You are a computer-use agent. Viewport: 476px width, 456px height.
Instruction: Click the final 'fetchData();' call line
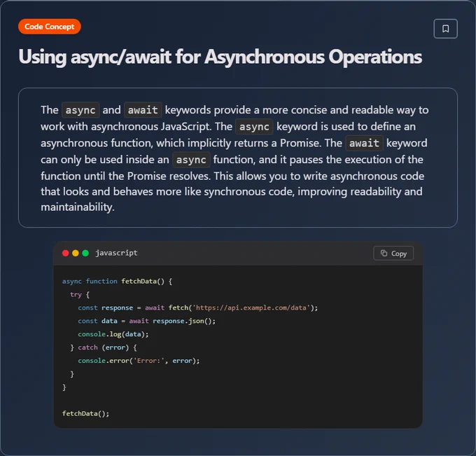click(85, 413)
